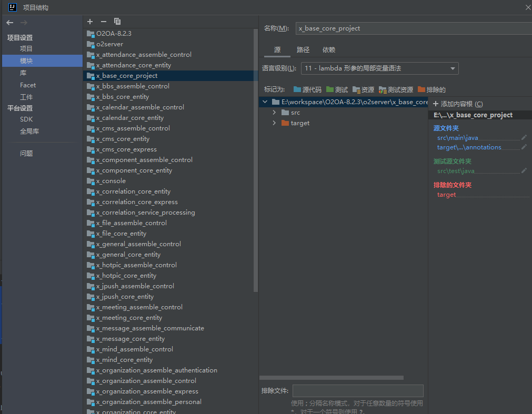
Task: Expand the target folder tree node
Action: point(274,123)
